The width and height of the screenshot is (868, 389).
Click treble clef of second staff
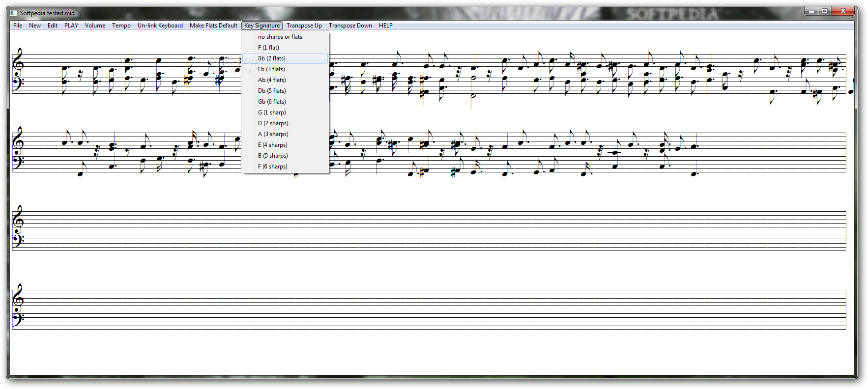pyautogui.click(x=18, y=140)
